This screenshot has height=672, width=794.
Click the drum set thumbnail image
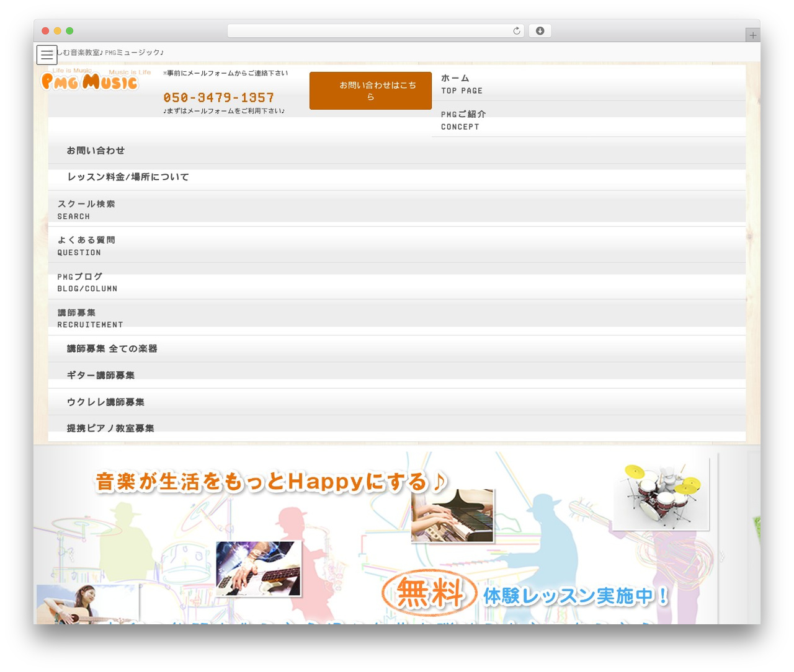coord(661,495)
